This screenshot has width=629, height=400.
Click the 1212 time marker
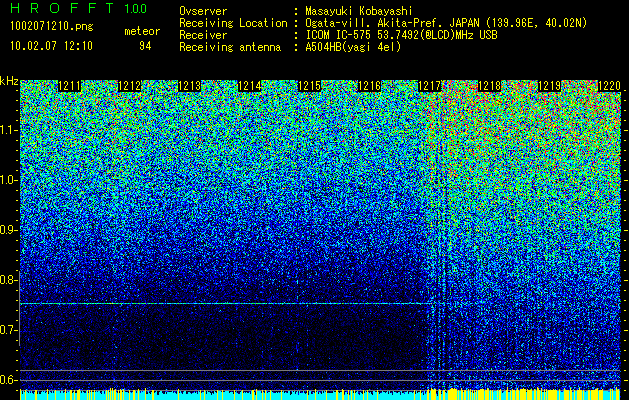130,86
